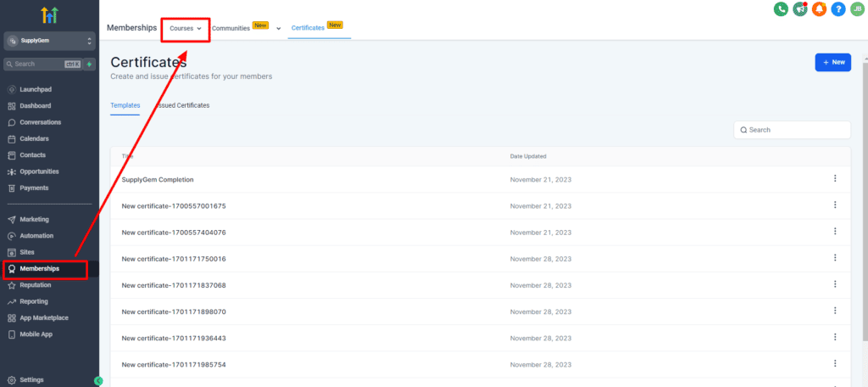Image resolution: width=868 pixels, height=387 pixels.
Task: Click the blue New button
Action: click(832, 63)
